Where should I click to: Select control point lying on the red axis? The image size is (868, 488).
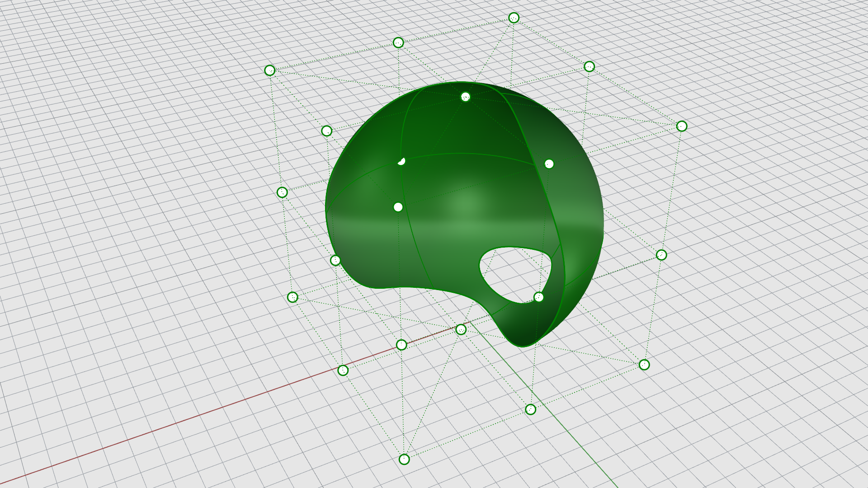[401, 345]
